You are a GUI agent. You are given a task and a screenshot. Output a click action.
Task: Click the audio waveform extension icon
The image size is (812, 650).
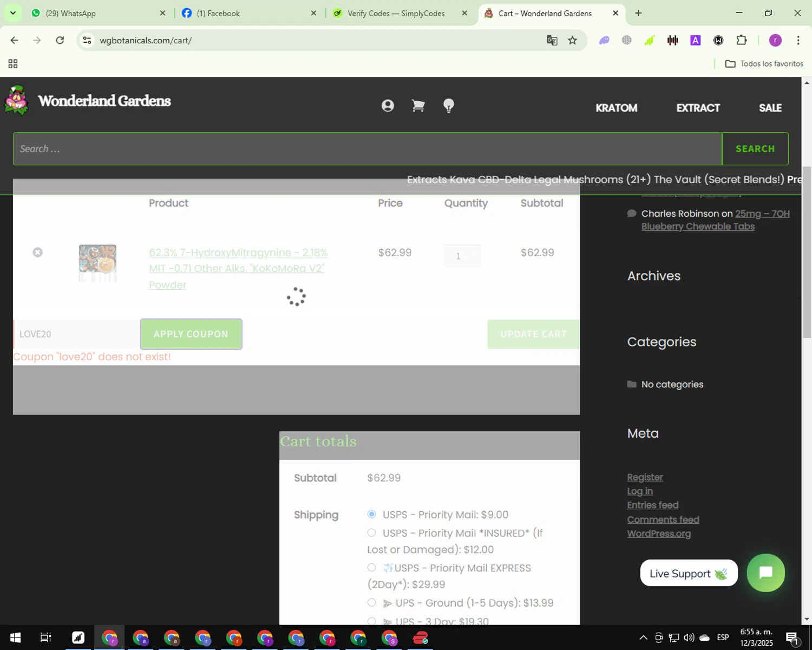672,40
